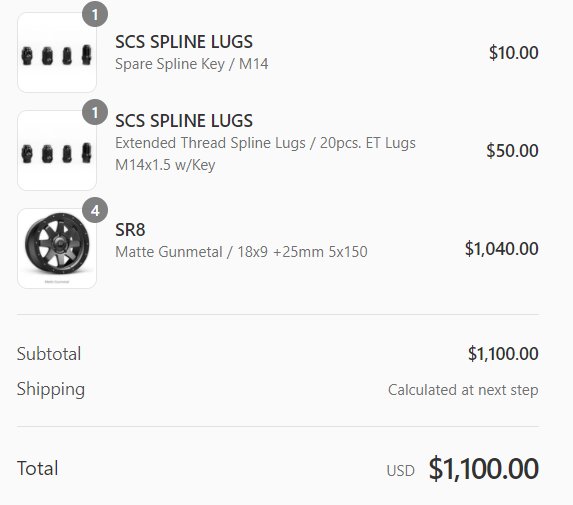Click the $1,040.00 SR8 price
573x505 pixels.
click(x=501, y=248)
